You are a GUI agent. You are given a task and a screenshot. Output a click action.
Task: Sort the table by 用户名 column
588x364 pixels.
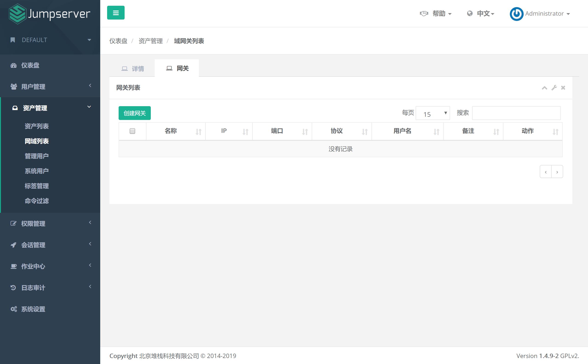407,131
